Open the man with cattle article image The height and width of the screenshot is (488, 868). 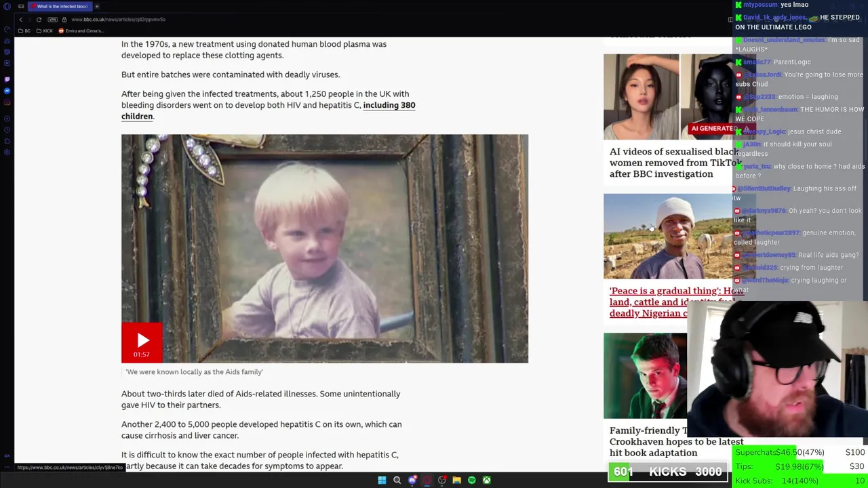click(x=668, y=236)
